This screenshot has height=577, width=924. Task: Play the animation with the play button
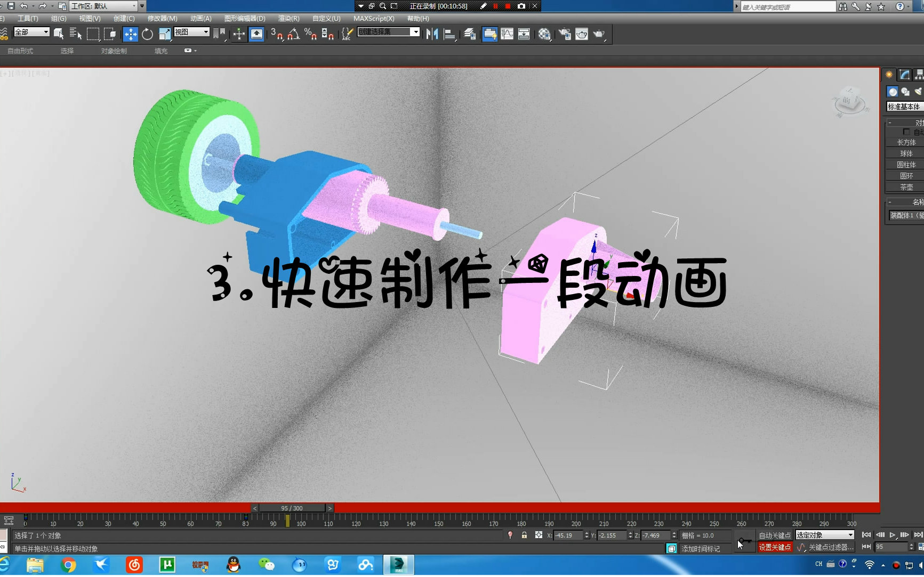pos(893,534)
